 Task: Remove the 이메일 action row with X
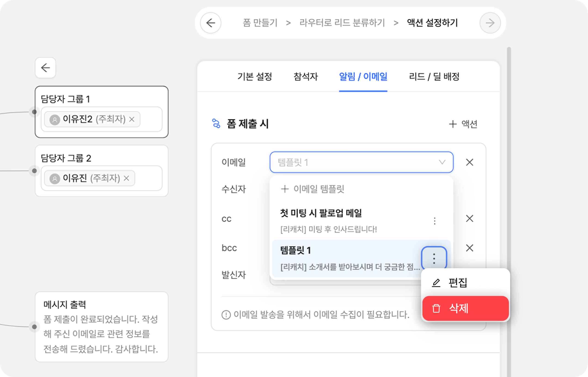click(469, 162)
